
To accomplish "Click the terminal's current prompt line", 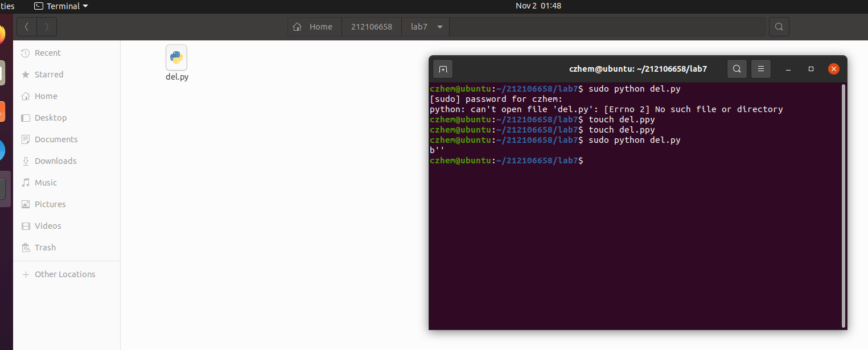I will [507, 160].
